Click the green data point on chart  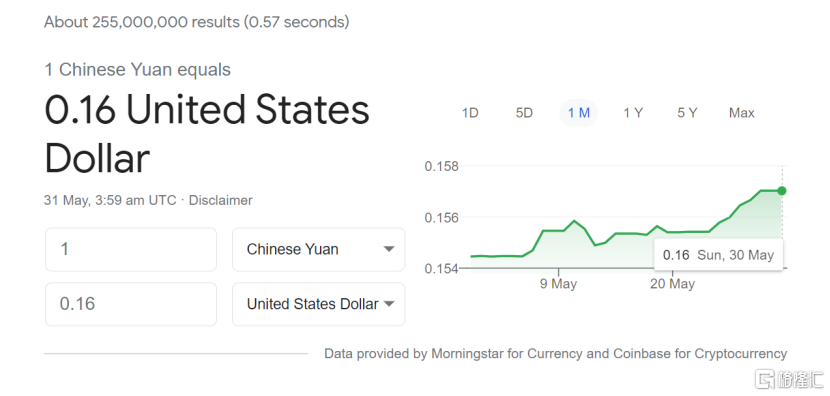point(782,191)
